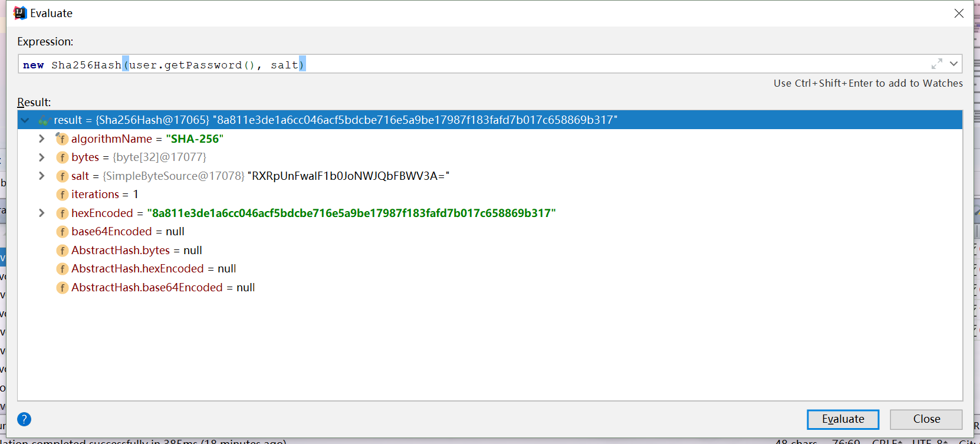The height and width of the screenshot is (444, 980).
Task: Close the Evaluate dialog with the X
Action: (959, 13)
